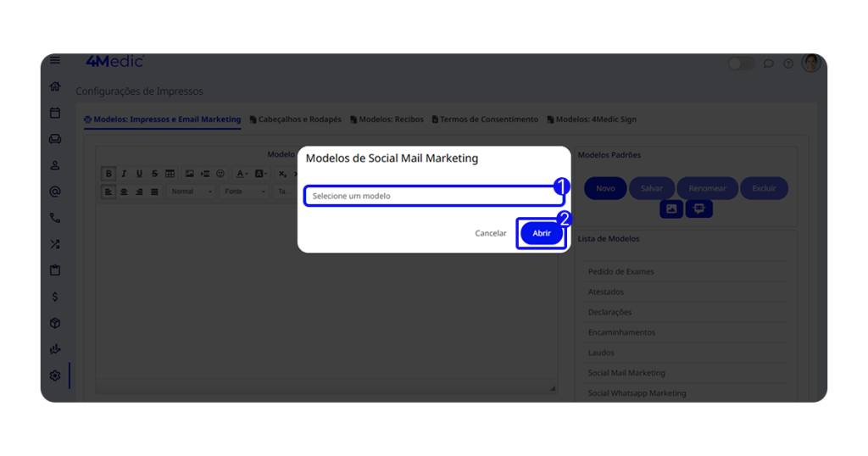This screenshot has width=868, height=456.
Task: Toggle the switch in top header
Action: (x=741, y=64)
